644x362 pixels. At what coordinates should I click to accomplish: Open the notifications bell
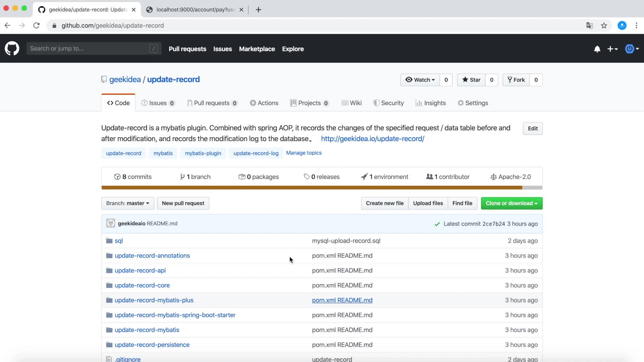pyautogui.click(x=597, y=49)
